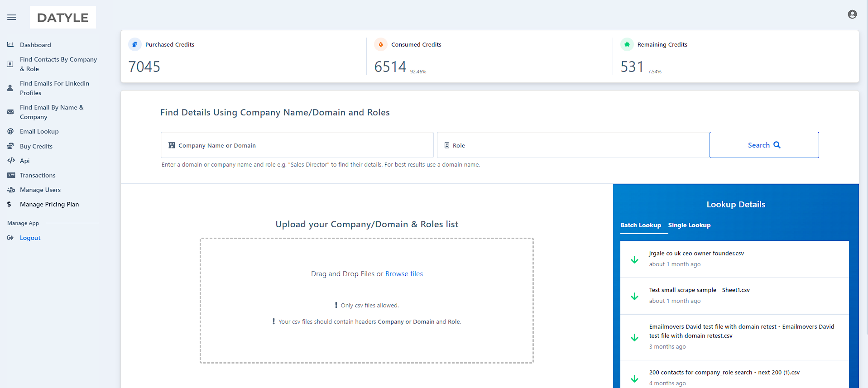Click the Purchased Credits coin icon
Viewport: 868px width, 388px height.
(134, 44)
